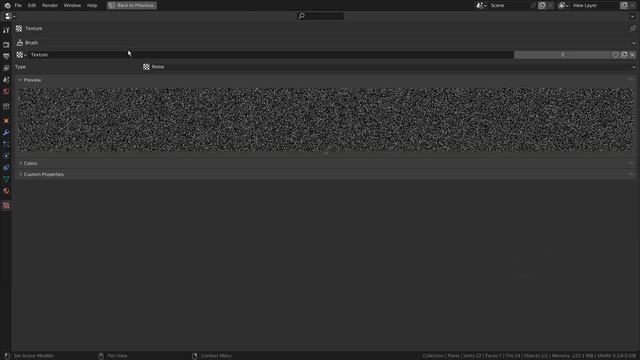The height and width of the screenshot is (360, 640).
Task: Click the Scene name field
Action: coord(509,5)
